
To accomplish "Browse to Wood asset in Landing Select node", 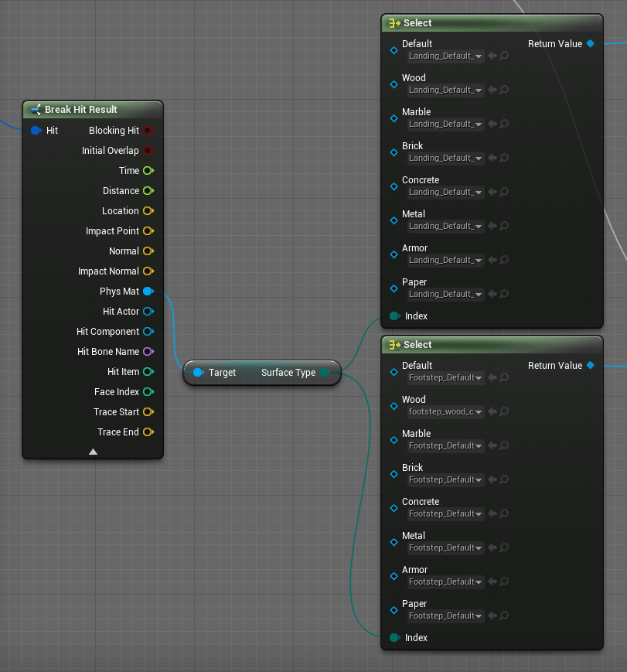I will coord(504,90).
